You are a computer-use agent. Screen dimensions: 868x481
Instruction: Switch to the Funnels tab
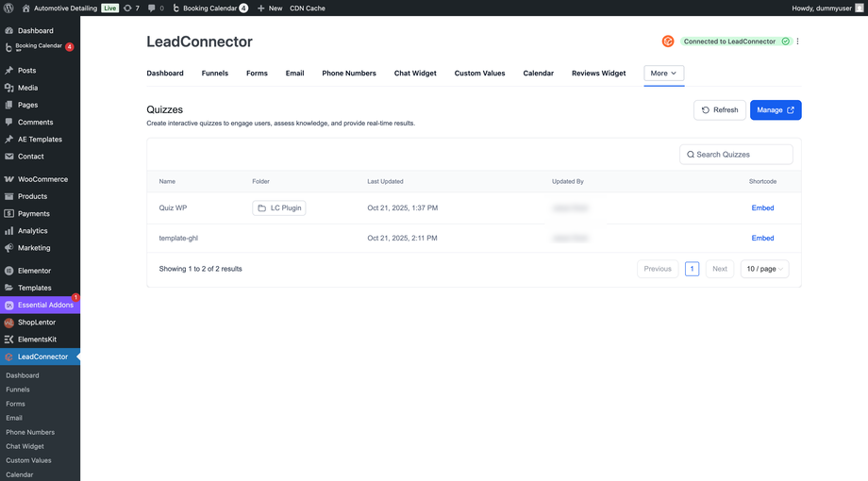coord(215,73)
